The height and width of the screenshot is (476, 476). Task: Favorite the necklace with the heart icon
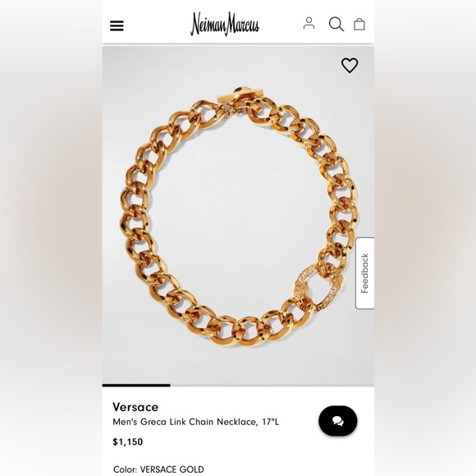350,65
